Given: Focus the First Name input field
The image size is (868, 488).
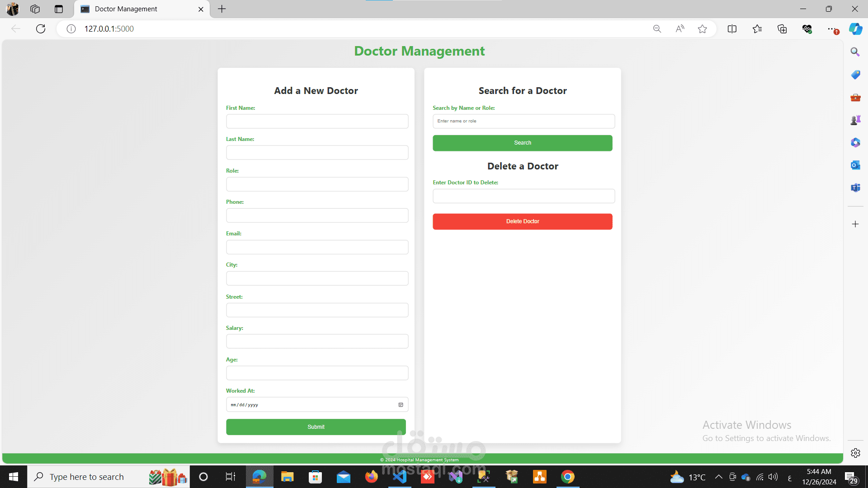Looking at the screenshot, I should pyautogui.click(x=317, y=121).
